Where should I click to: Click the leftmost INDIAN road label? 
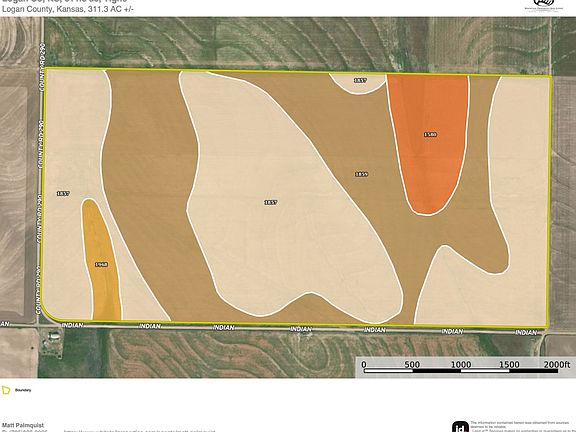pos(72,325)
